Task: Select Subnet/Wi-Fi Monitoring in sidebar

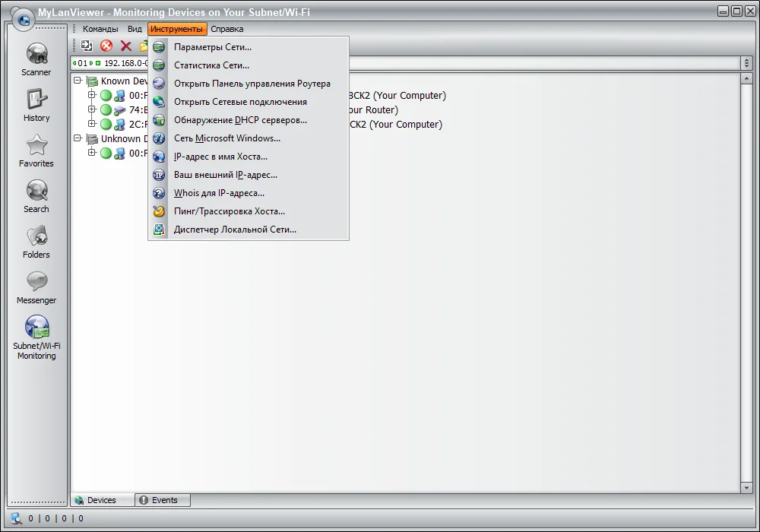Action: coord(36,337)
